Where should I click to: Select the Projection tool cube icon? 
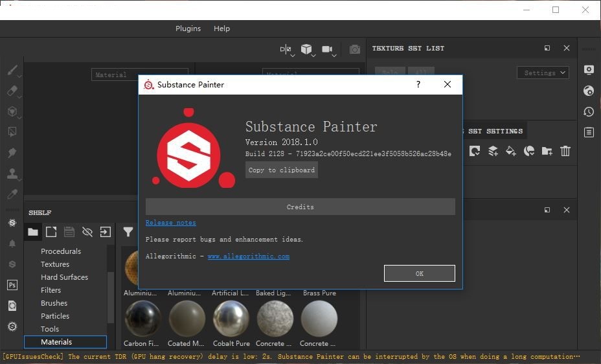[12, 111]
